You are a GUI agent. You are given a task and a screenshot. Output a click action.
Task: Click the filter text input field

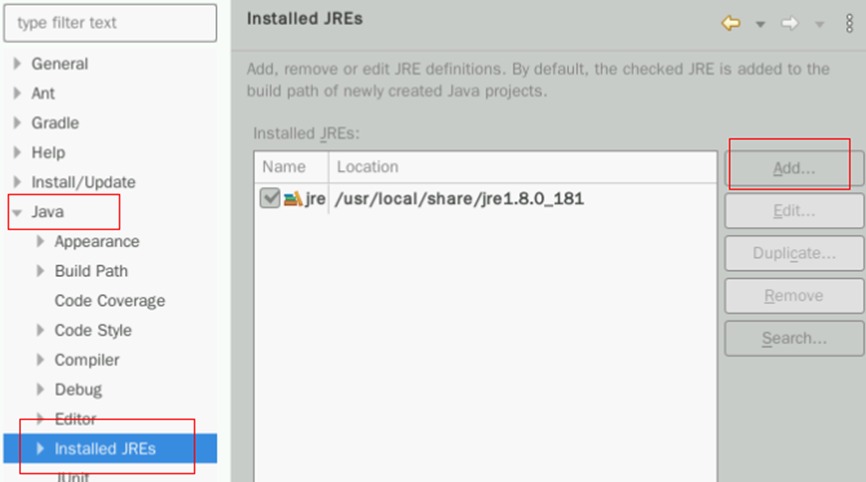[x=110, y=22]
